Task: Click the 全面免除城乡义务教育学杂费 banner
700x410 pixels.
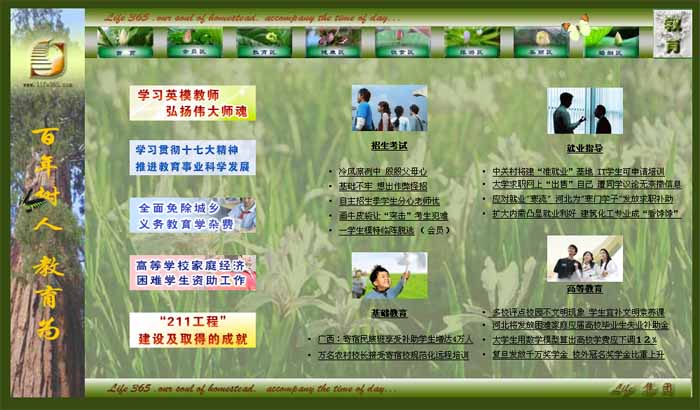Action: pos(192,215)
